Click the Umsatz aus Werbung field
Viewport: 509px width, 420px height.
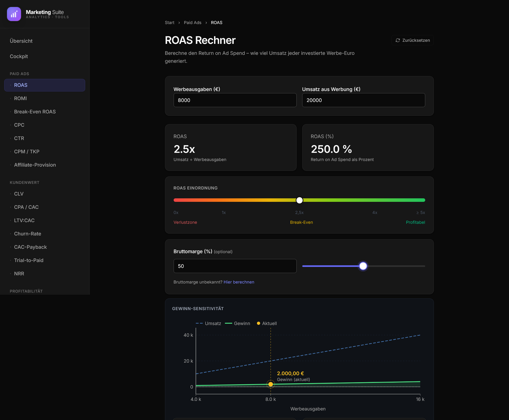point(364,100)
